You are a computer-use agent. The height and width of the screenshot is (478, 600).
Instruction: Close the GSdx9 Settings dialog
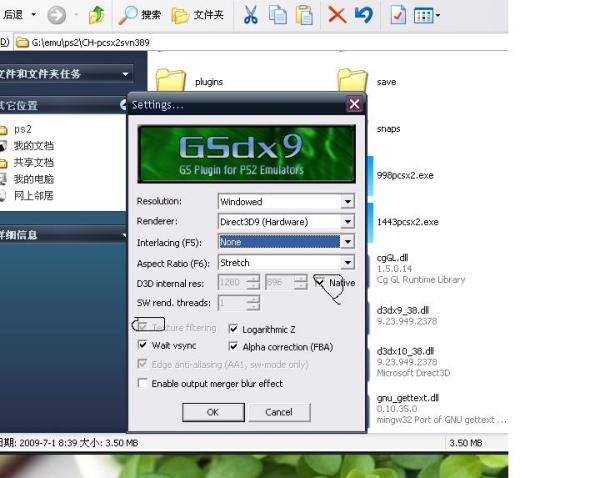click(354, 104)
